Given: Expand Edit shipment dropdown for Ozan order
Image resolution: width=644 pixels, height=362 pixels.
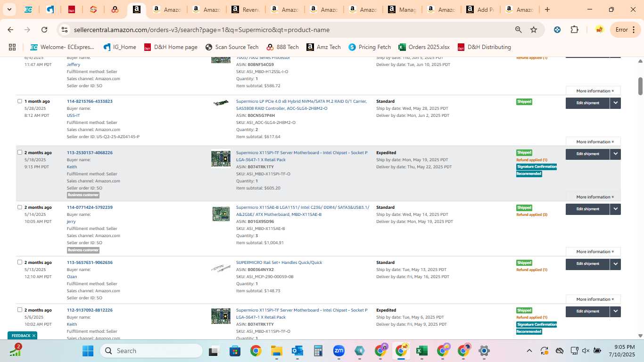Looking at the screenshot, I should pyautogui.click(x=615, y=264).
